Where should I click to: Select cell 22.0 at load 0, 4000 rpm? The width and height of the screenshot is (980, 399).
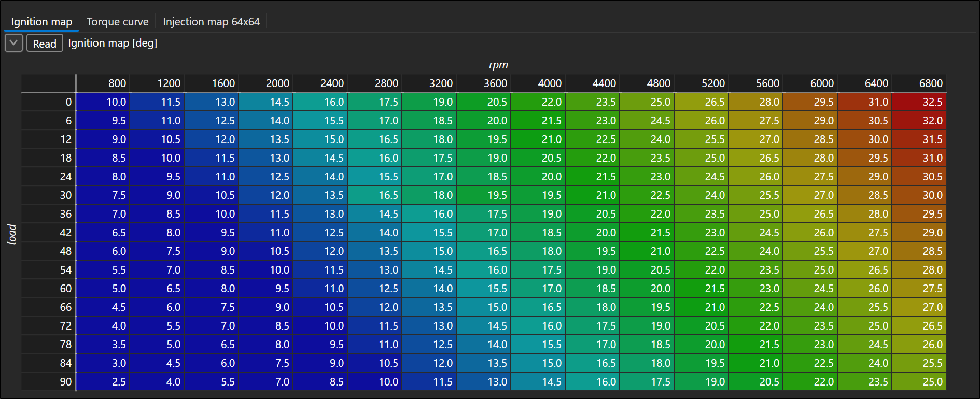coord(538,102)
